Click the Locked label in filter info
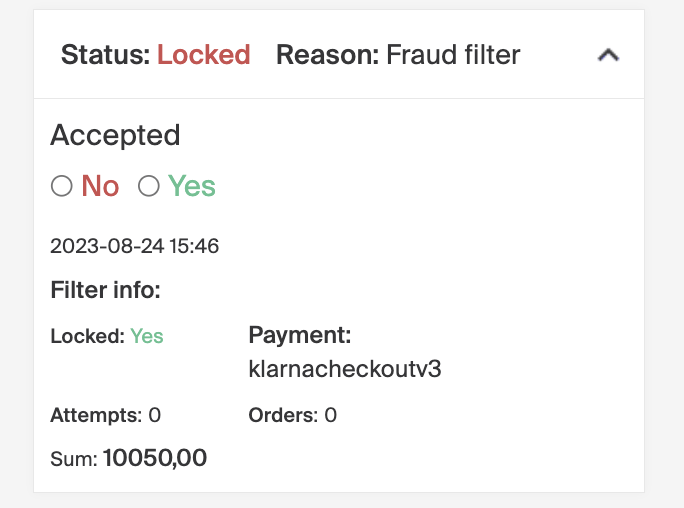This screenshot has height=508, width=684. (87, 336)
